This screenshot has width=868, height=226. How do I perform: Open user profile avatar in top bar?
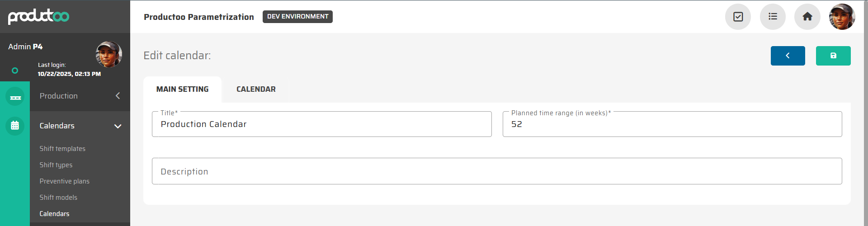(x=842, y=17)
